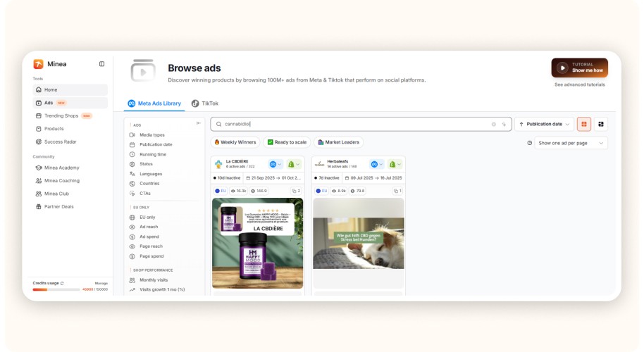Open See advanced tutorials link
Viewport: 644px width, 352px height.
click(x=579, y=84)
